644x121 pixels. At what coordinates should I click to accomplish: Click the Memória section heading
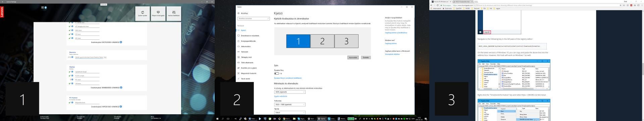click(72, 52)
